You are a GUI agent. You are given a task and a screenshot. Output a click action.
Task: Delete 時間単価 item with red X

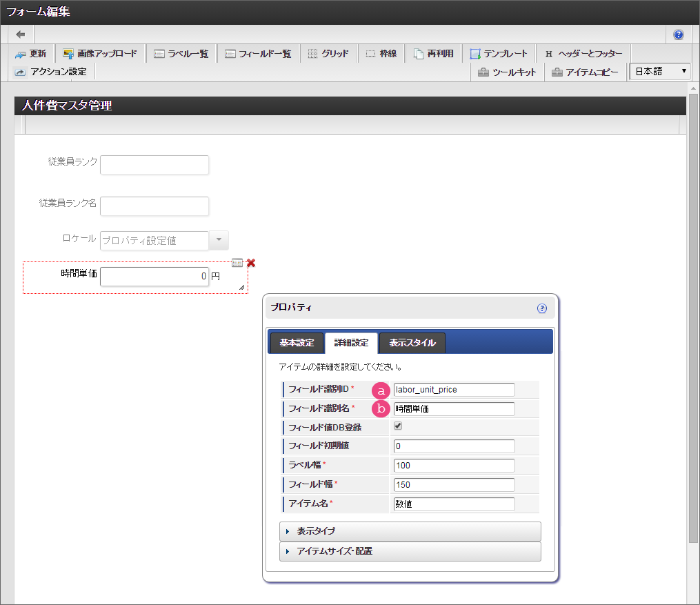[x=251, y=263]
